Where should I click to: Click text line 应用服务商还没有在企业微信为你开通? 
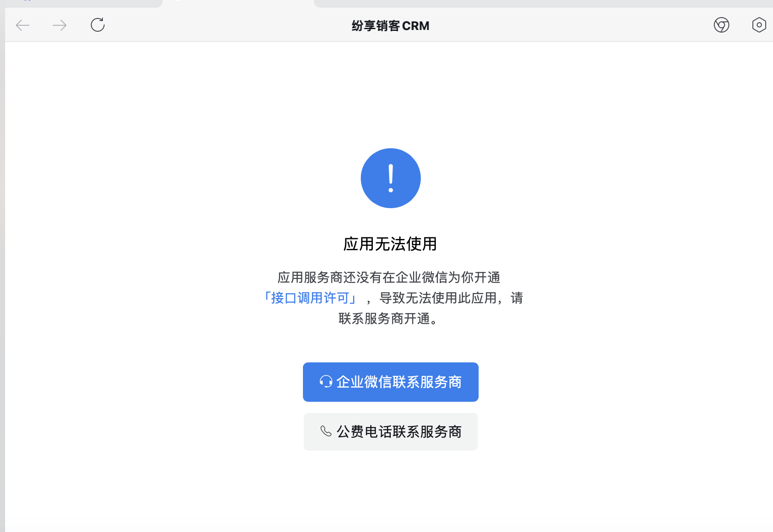coord(389,278)
